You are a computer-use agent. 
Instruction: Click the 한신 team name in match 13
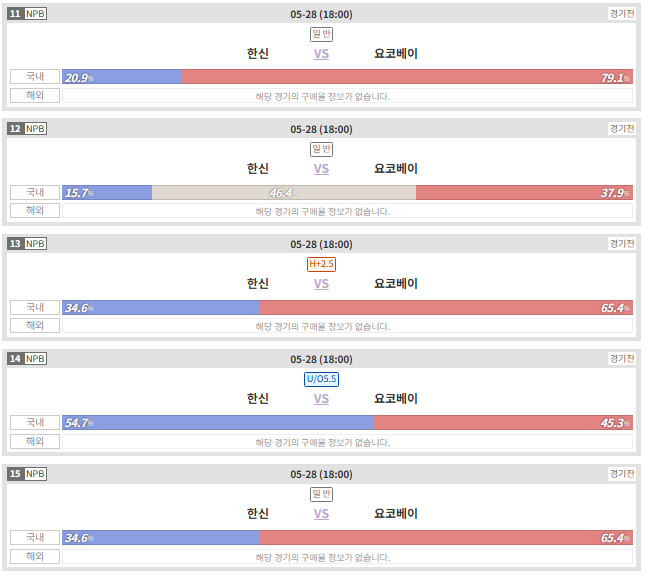click(x=258, y=284)
